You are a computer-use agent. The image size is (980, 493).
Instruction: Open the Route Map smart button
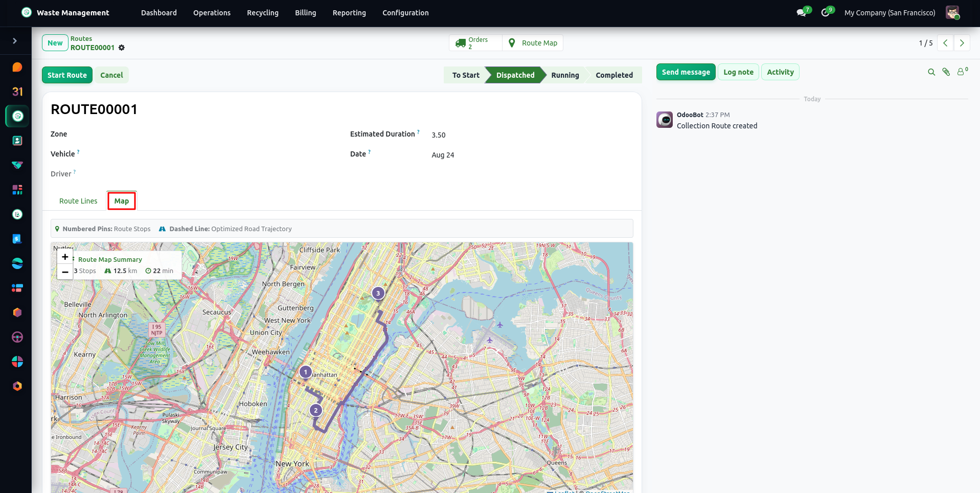(x=533, y=43)
